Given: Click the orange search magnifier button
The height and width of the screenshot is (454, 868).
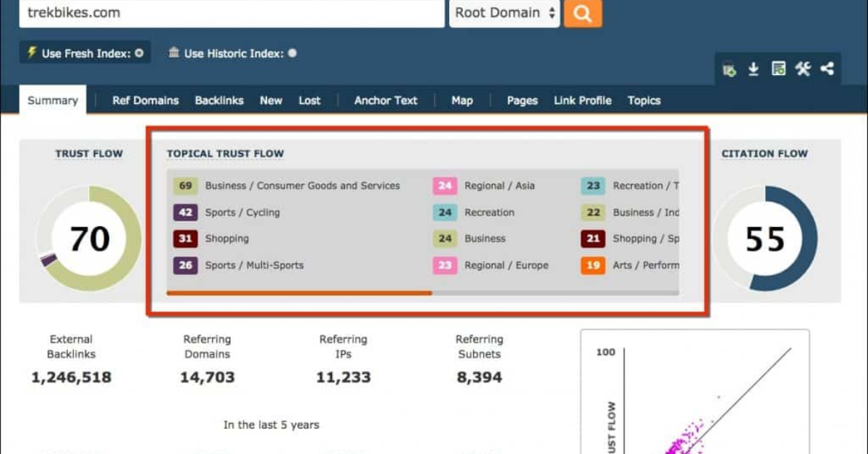Looking at the screenshot, I should 582,13.
